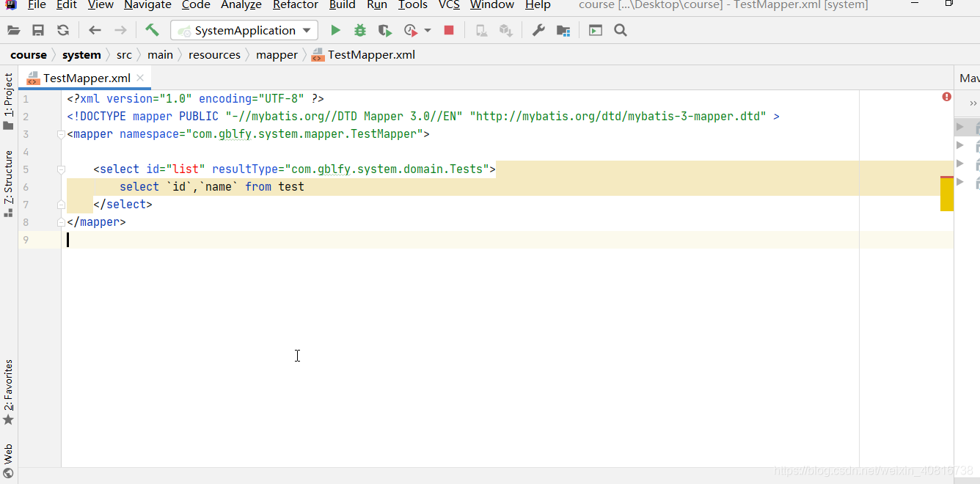Click the closing select fold marker on line 7
The width and height of the screenshot is (980, 484).
click(x=61, y=205)
